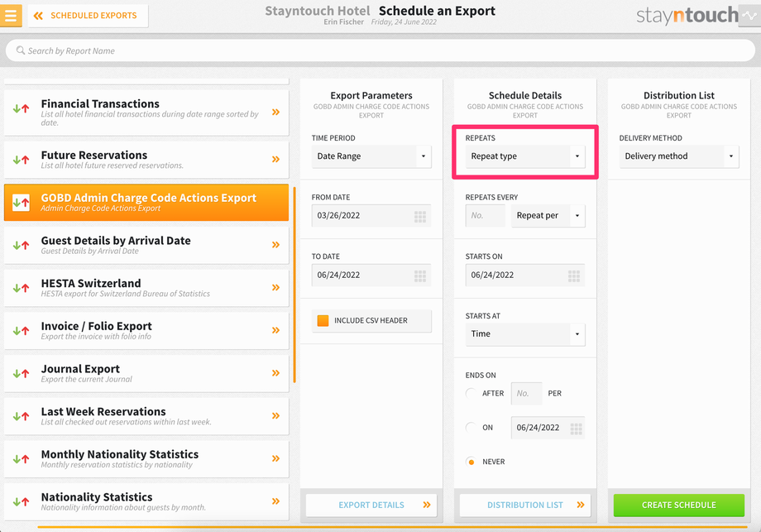
Task: Click the Repeats Every number field
Action: pyautogui.click(x=486, y=215)
